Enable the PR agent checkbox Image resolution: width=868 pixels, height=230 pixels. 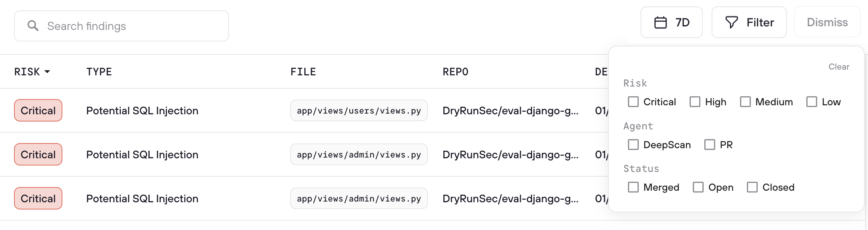click(709, 145)
